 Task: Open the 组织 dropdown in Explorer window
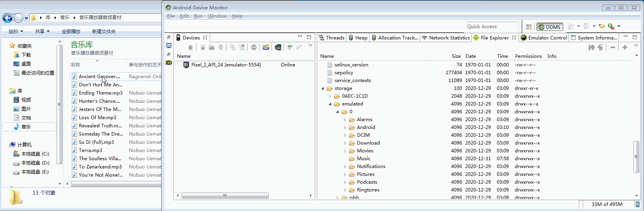[16, 31]
